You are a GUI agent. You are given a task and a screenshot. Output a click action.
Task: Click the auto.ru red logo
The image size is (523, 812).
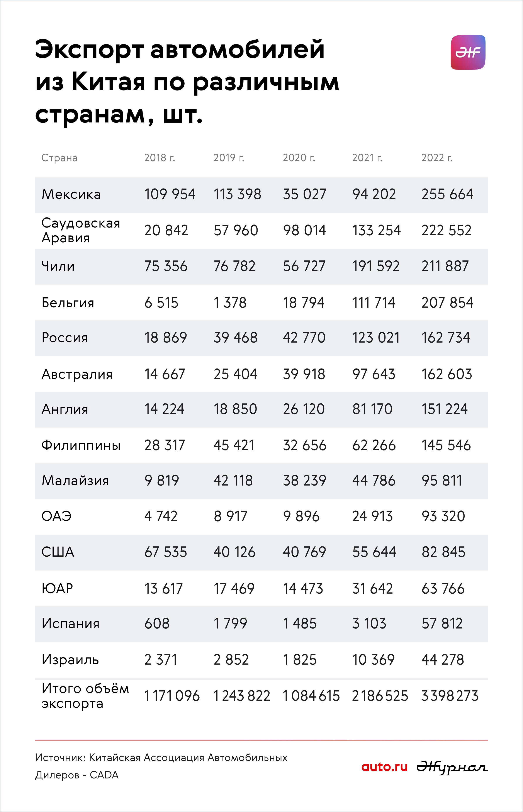pos(384,766)
